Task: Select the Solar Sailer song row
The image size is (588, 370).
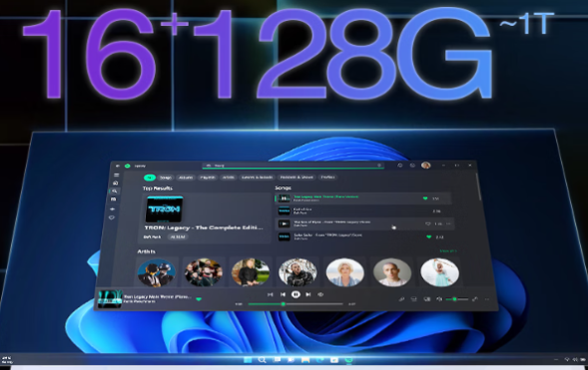Action: pos(364,236)
